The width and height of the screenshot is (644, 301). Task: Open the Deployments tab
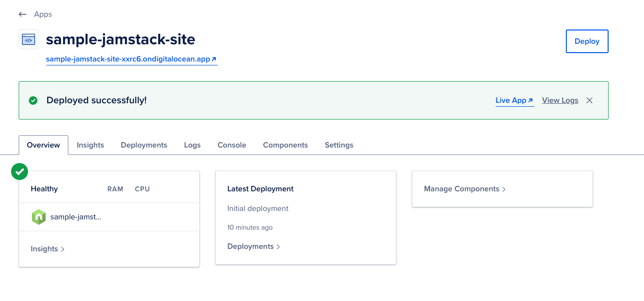point(144,145)
